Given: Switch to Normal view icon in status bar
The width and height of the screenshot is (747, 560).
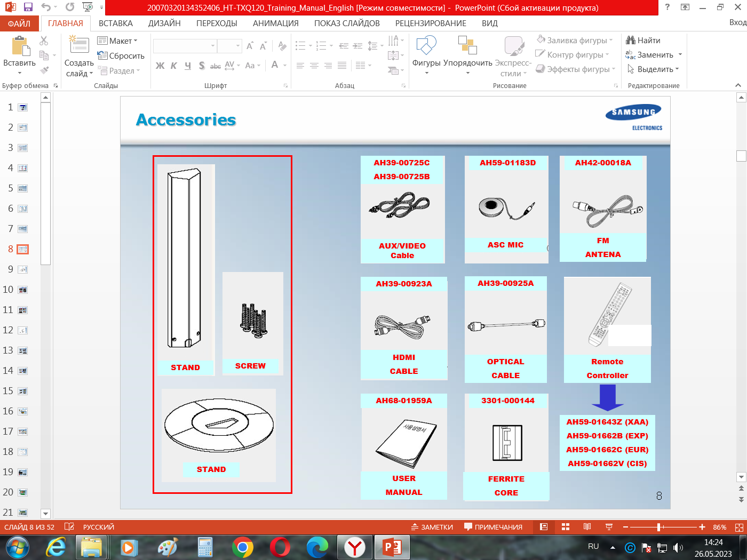Looking at the screenshot, I should 544,527.
